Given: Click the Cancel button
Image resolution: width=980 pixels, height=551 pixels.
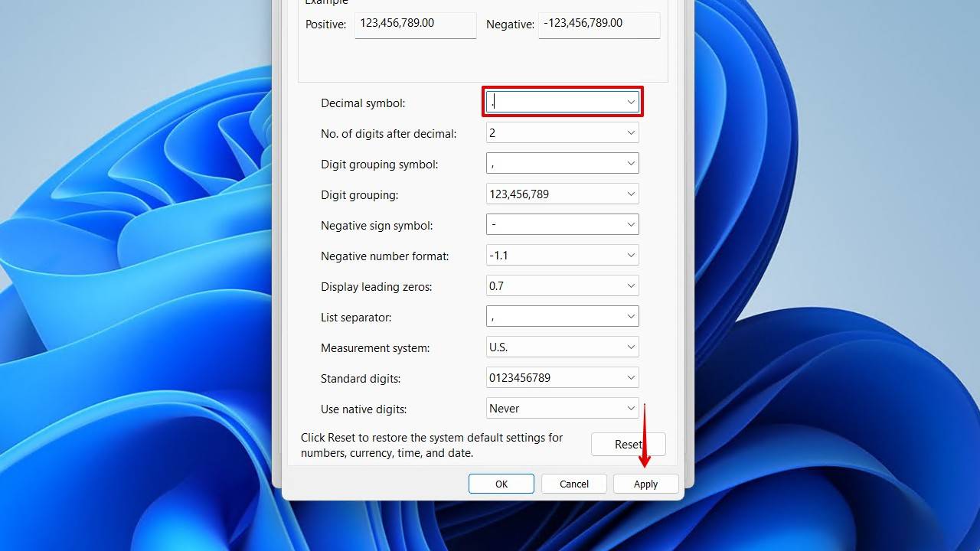Looking at the screenshot, I should point(573,484).
